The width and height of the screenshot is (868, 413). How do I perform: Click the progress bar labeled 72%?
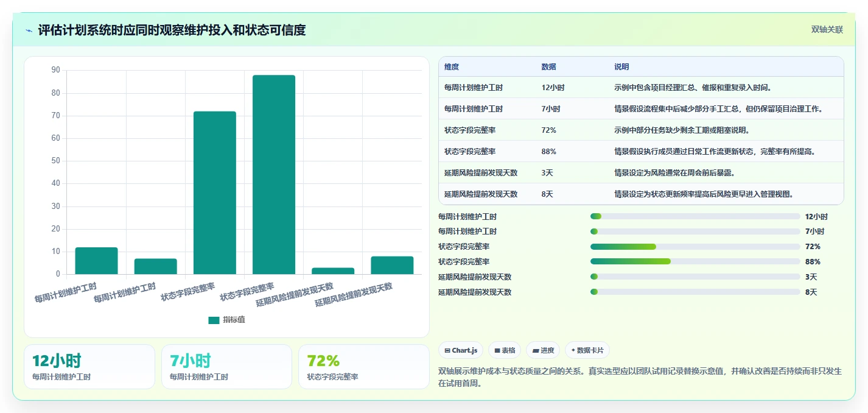click(695, 247)
